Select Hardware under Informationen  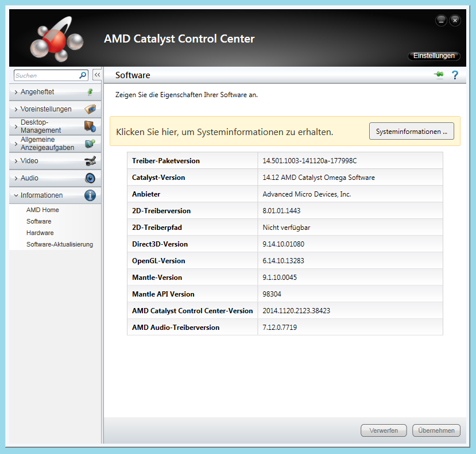(x=40, y=233)
